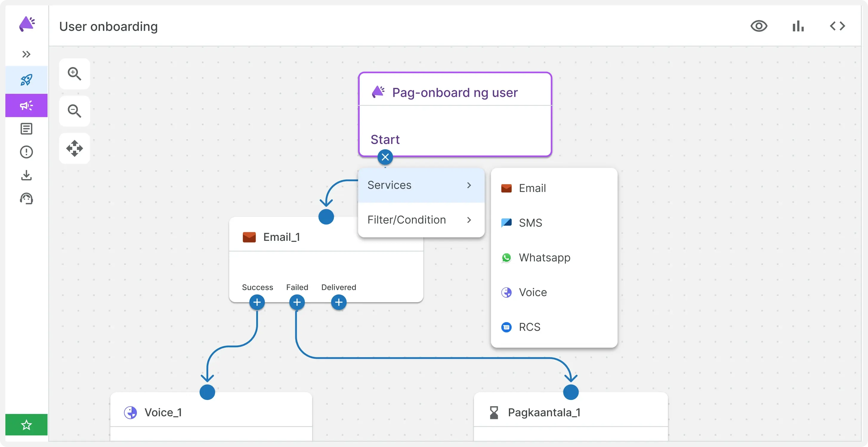Click the zoom in magnifier button
The height and width of the screenshot is (447, 868).
pyautogui.click(x=75, y=74)
